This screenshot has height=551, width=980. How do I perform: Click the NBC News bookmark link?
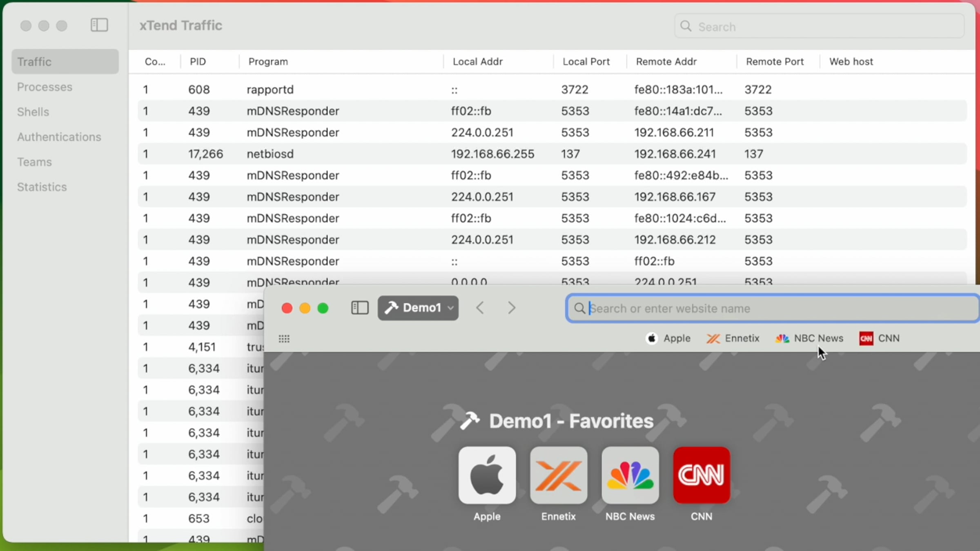pyautogui.click(x=810, y=338)
